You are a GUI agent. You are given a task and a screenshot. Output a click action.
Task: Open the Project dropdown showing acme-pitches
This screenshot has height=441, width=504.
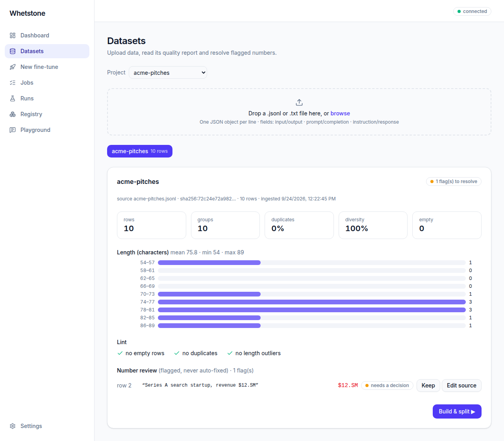[168, 72]
